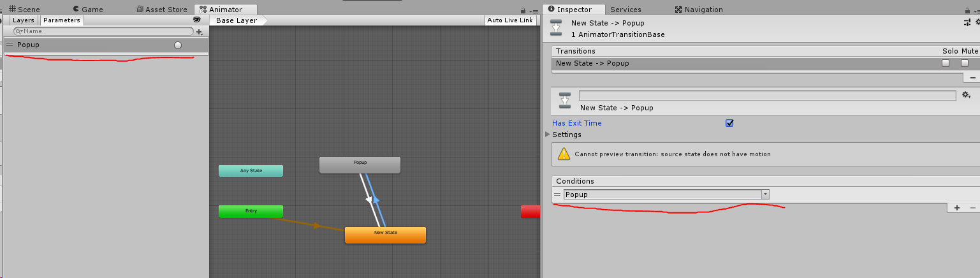Select the blue transition arrow
980x278 pixels.
pos(376,199)
